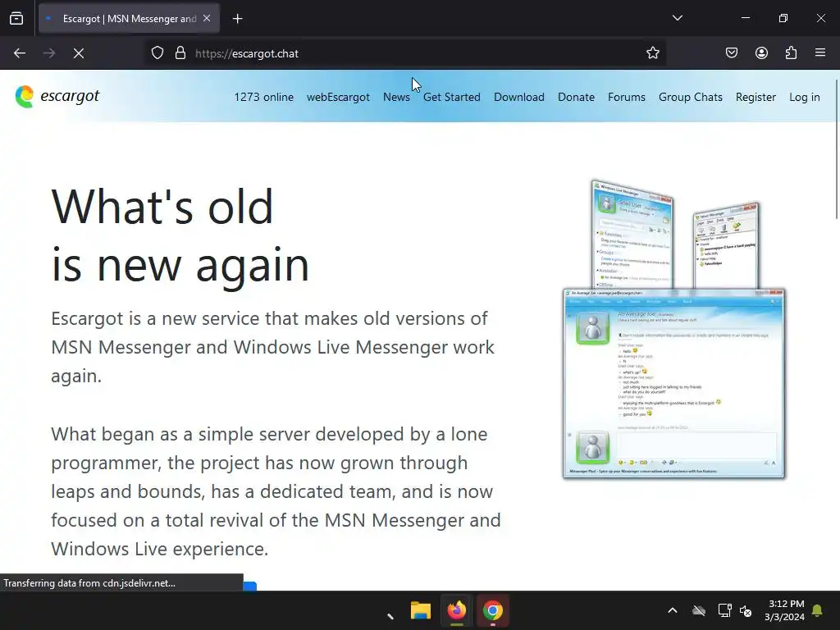
Task: Open Firefox application hamburger menu
Action: click(x=820, y=53)
